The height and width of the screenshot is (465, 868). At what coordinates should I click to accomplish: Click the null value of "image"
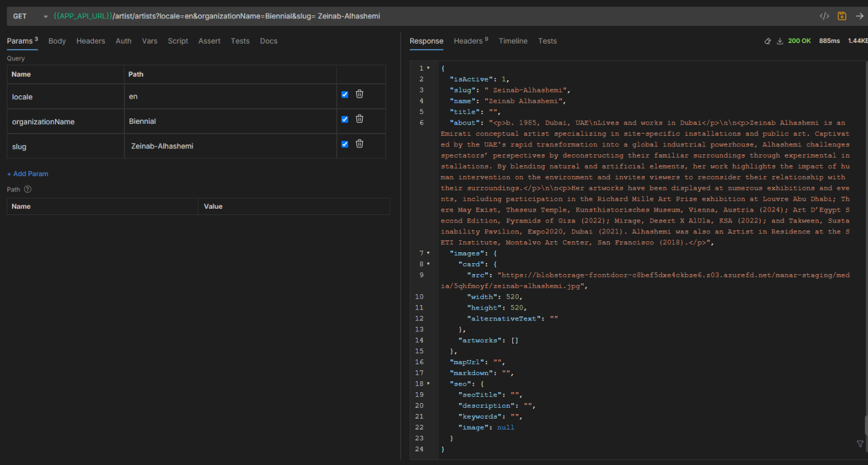[506, 428]
